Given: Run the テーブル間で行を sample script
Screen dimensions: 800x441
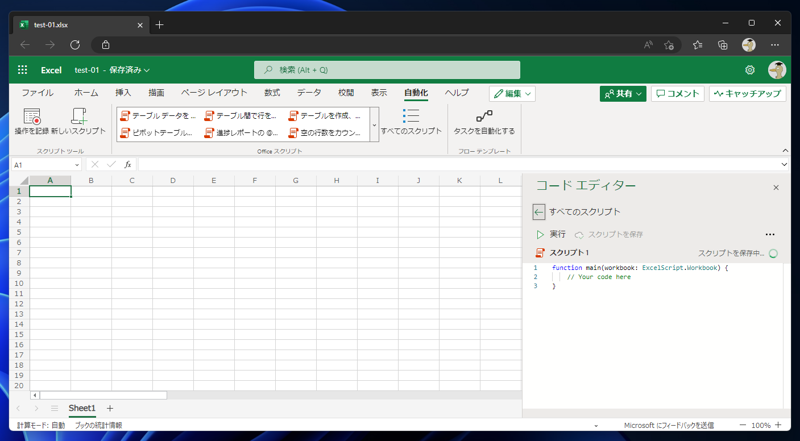Looking at the screenshot, I should [x=241, y=116].
